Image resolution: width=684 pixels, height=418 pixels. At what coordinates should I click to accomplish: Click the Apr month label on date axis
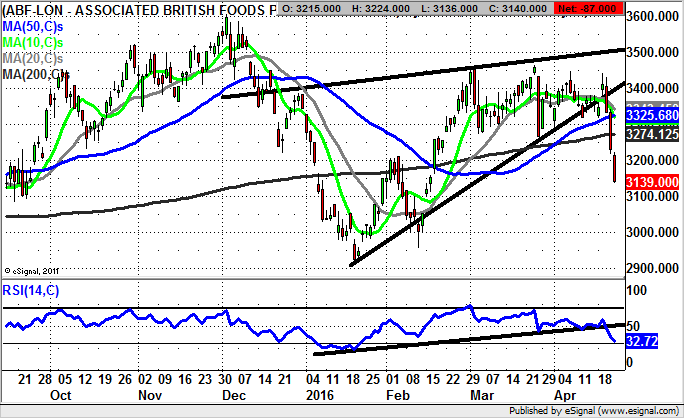563,394
